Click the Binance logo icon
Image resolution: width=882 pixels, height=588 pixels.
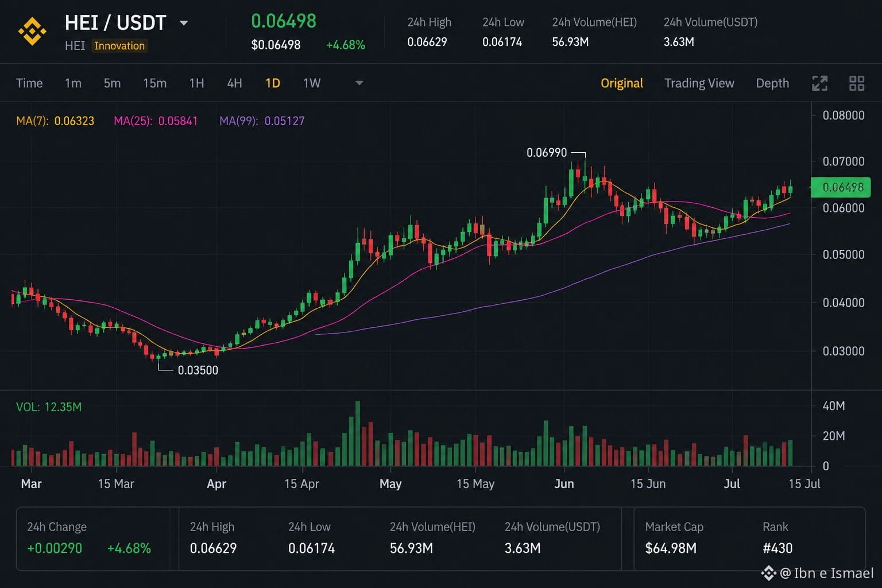coord(32,32)
